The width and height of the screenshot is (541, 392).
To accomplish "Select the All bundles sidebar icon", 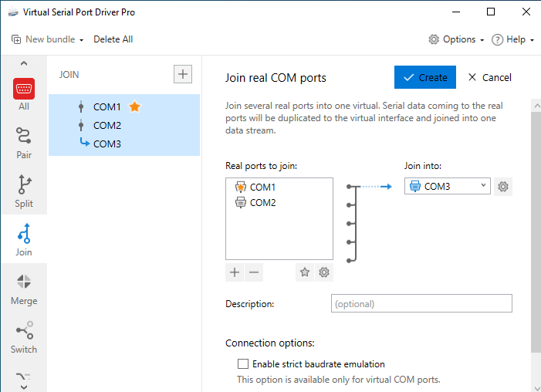I will click(24, 94).
